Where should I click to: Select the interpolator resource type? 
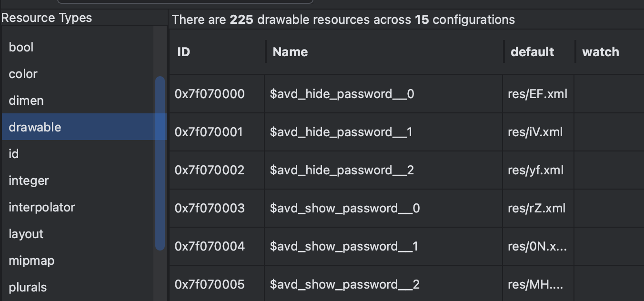pyautogui.click(x=41, y=207)
